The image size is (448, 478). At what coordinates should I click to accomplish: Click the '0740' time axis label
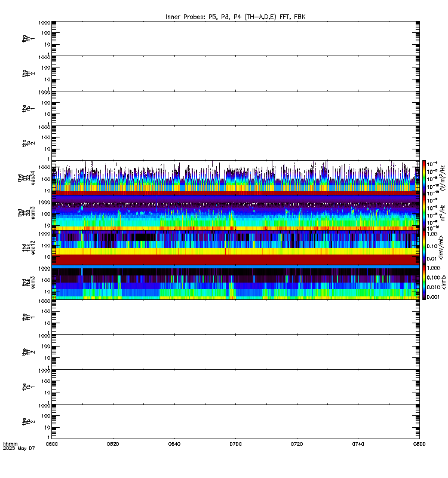tap(358, 444)
